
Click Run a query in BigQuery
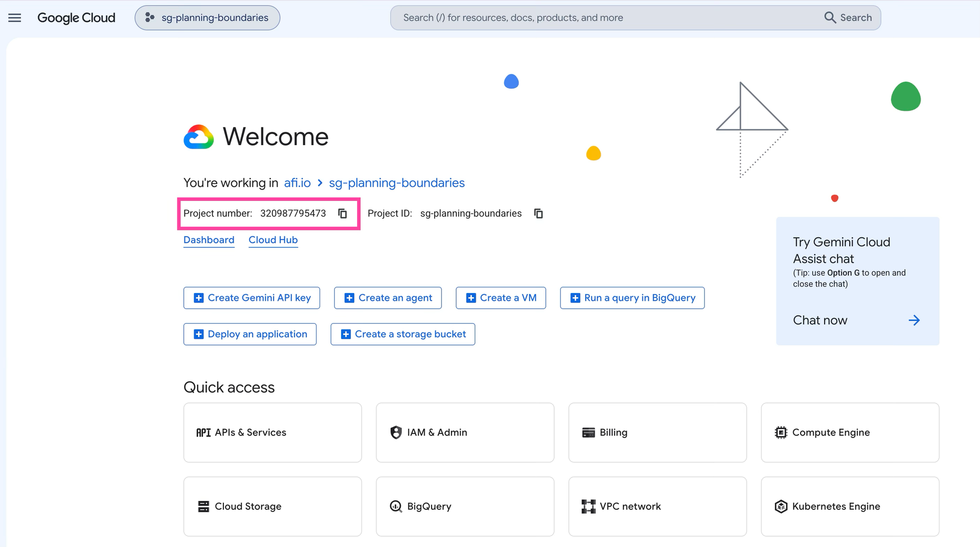pos(633,298)
